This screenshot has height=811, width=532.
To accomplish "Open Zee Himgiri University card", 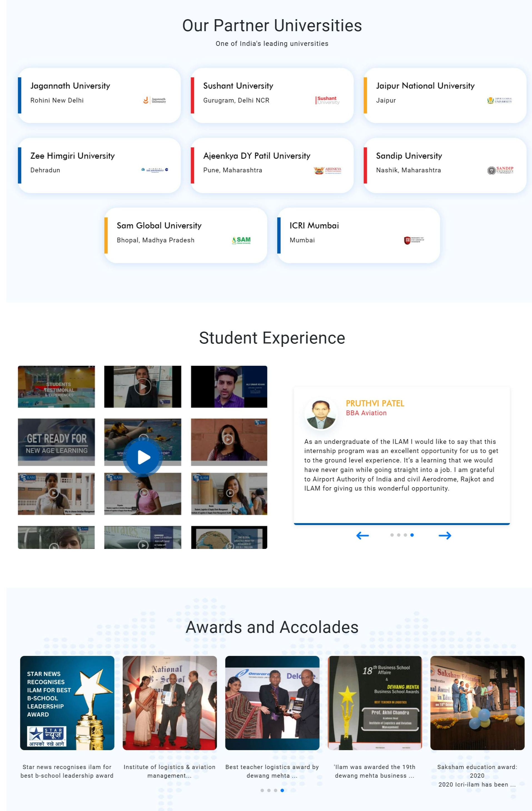I will (x=99, y=165).
